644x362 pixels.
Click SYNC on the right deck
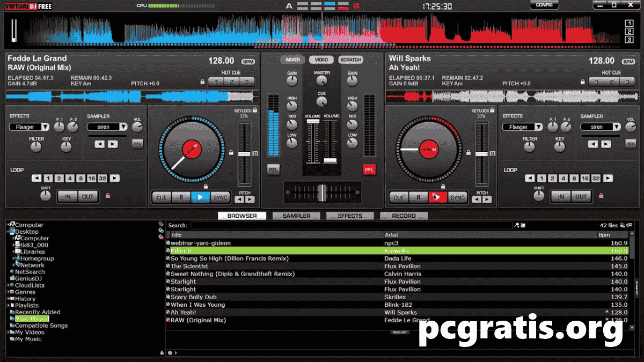[x=457, y=197]
